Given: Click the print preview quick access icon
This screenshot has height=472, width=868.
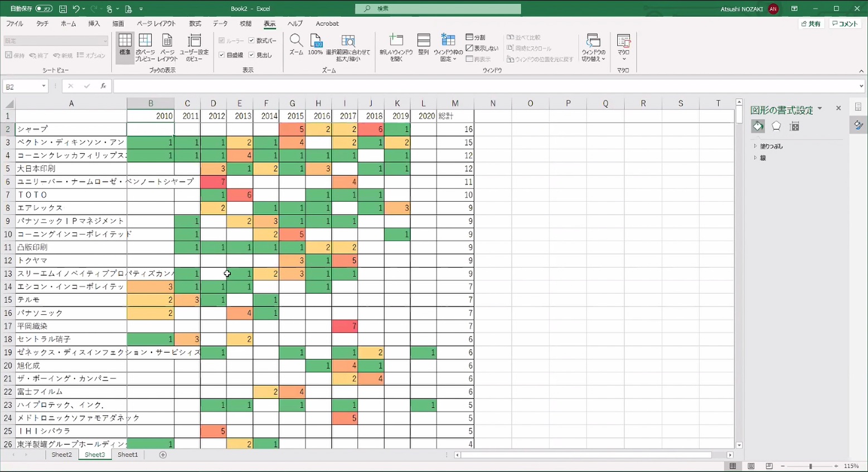Looking at the screenshot, I should 128,9.
